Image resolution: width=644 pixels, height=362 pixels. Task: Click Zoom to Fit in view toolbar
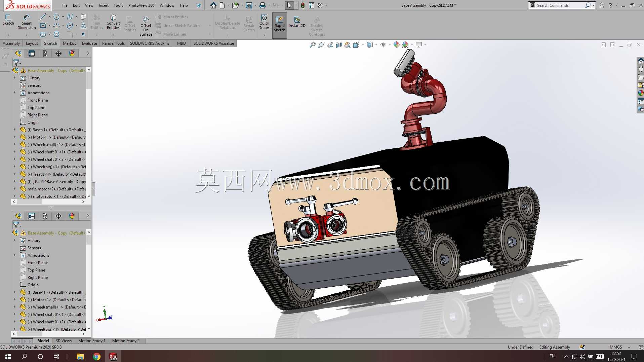point(312,45)
